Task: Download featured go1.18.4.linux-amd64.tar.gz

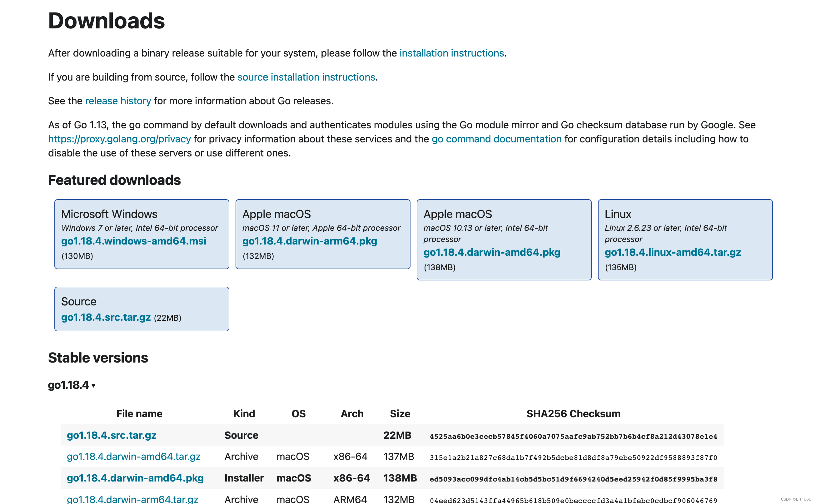Action: (673, 252)
